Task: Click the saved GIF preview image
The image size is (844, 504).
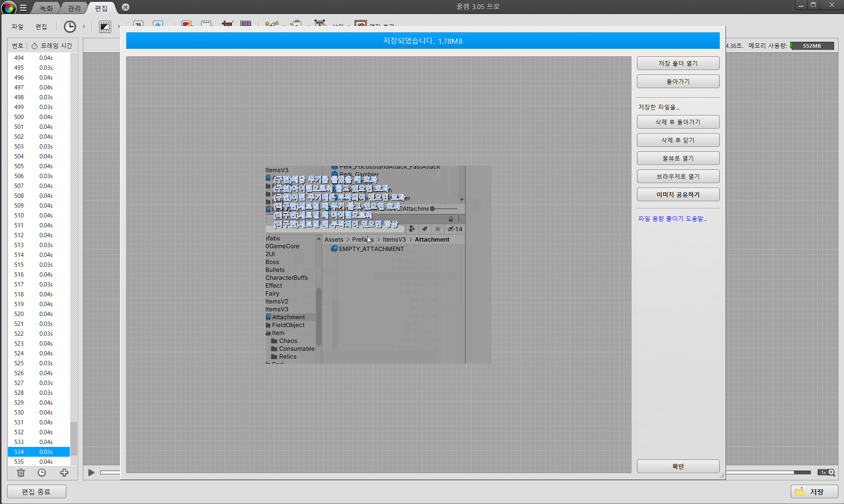Action: (378, 265)
